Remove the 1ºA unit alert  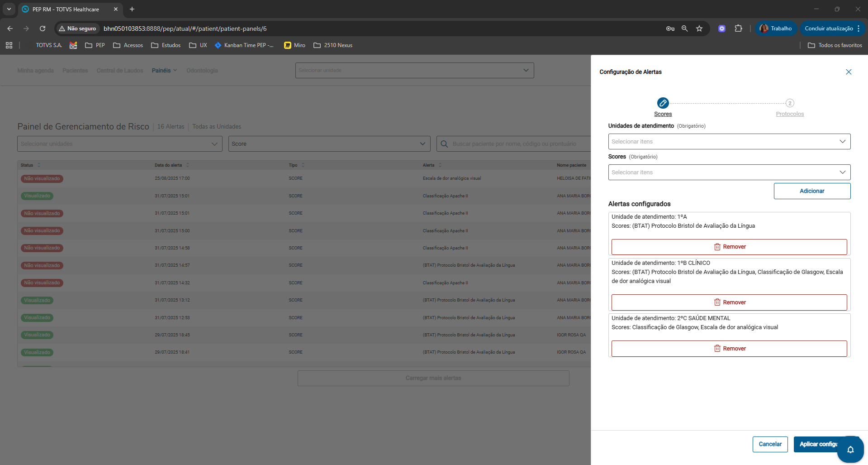(x=729, y=247)
